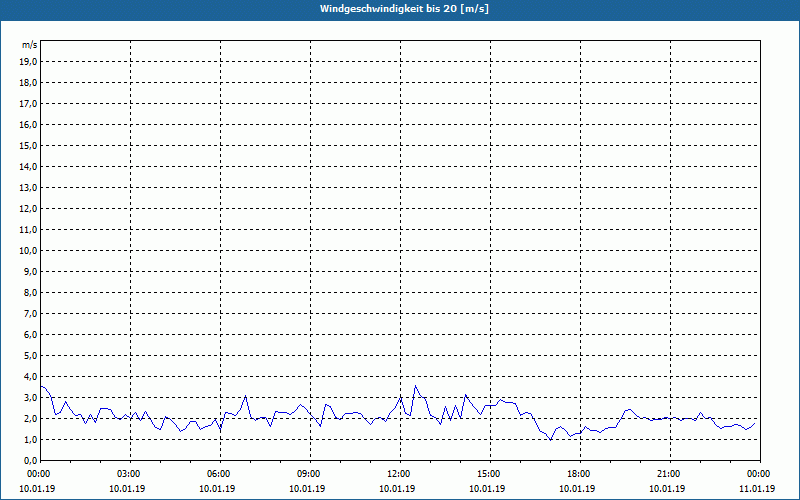Click the 7,0 y-axis label
This screenshot has height=500, width=800.
(x=30, y=314)
